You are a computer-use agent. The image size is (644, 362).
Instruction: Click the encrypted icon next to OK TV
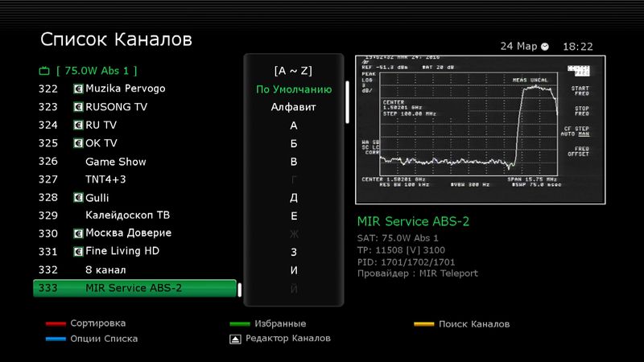pyautogui.click(x=78, y=143)
